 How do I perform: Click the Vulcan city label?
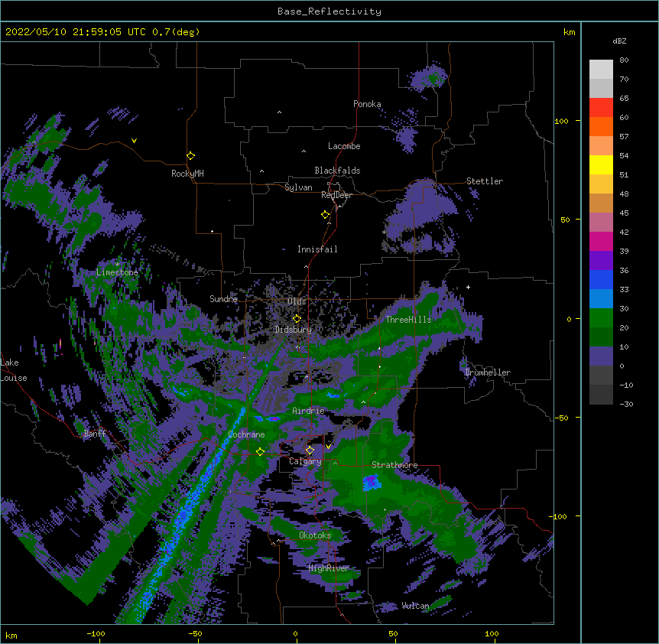[x=415, y=606]
